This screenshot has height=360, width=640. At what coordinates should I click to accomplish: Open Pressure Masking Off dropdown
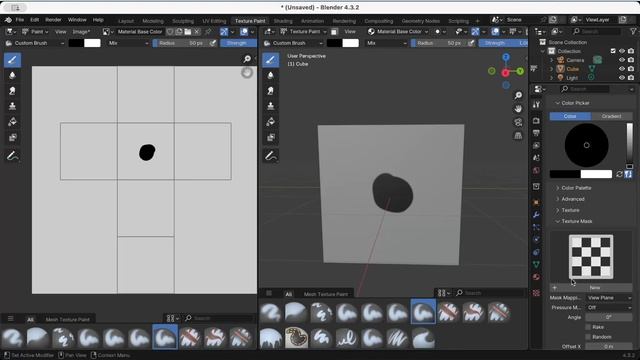pyautogui.click(x=609, y=307)
